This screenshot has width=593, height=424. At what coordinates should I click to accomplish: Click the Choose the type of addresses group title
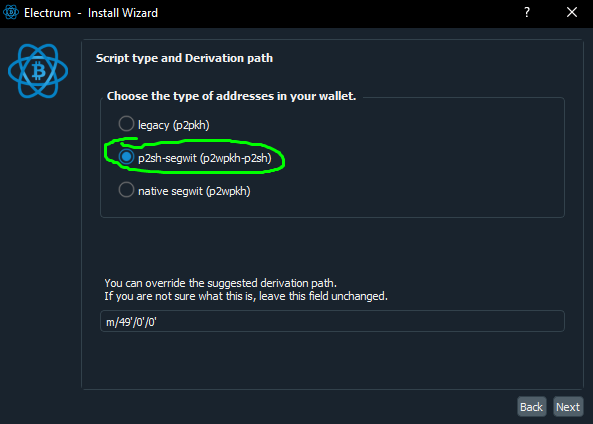[x=231, y=96]
